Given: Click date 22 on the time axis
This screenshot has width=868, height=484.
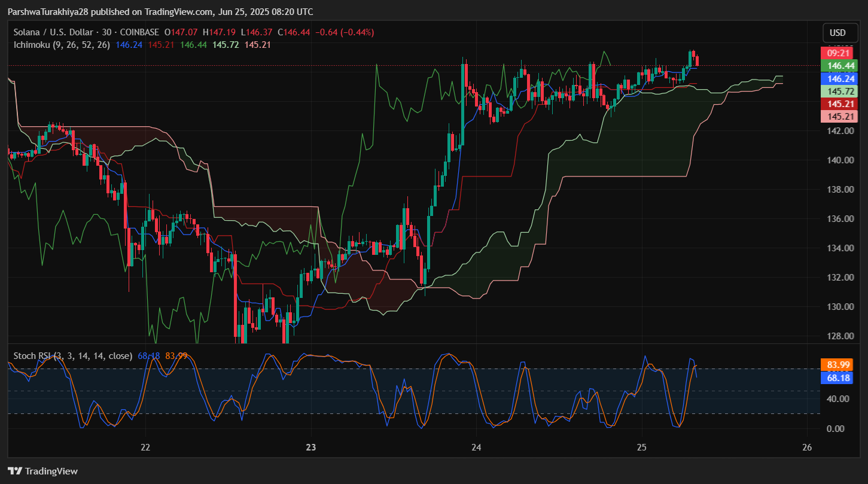Looking at the screenshot, I should tap(145, 448).
